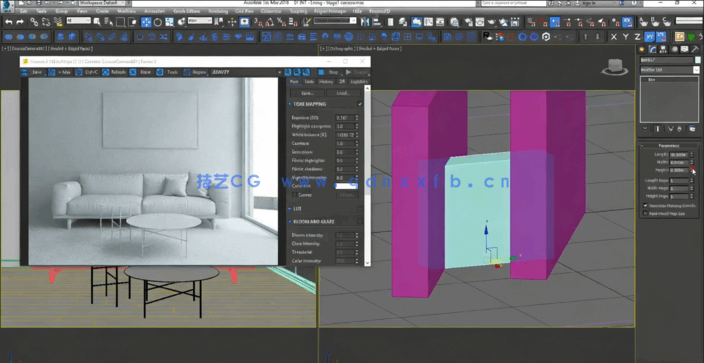Click the Save... post settings button
This screenshot has width=704, height=363.
[307, 93]
